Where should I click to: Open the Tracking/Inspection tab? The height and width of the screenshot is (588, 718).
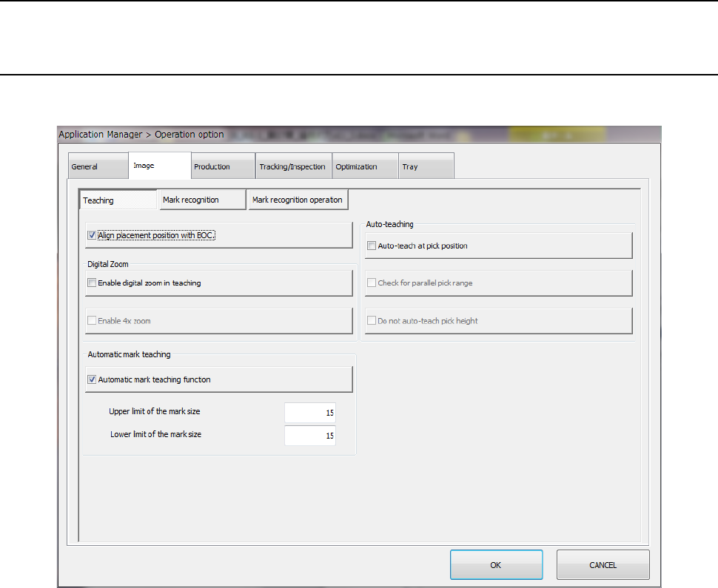coord(294,166)
